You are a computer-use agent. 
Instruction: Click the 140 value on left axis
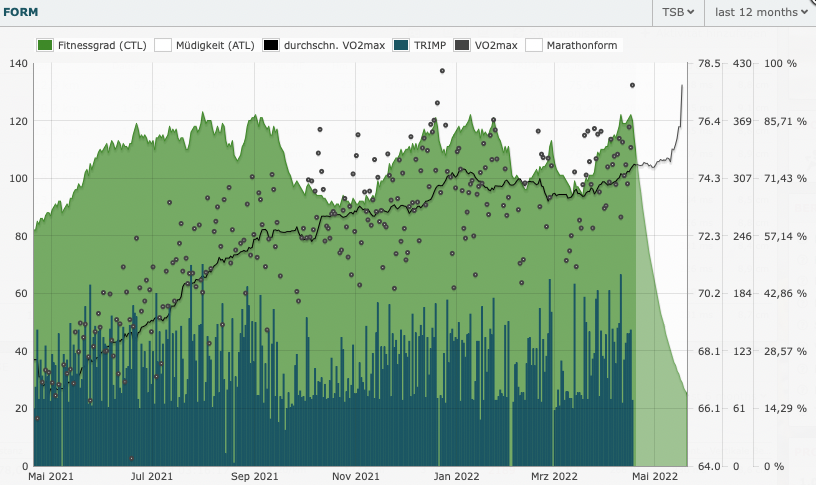tap(16, 64)
